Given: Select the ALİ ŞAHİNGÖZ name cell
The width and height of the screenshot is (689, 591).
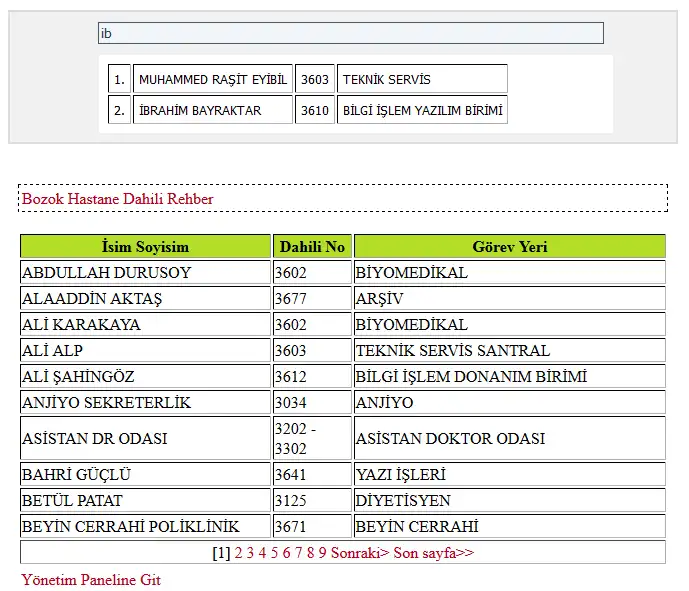Looking at the screenshot, I should coord(145,376).
